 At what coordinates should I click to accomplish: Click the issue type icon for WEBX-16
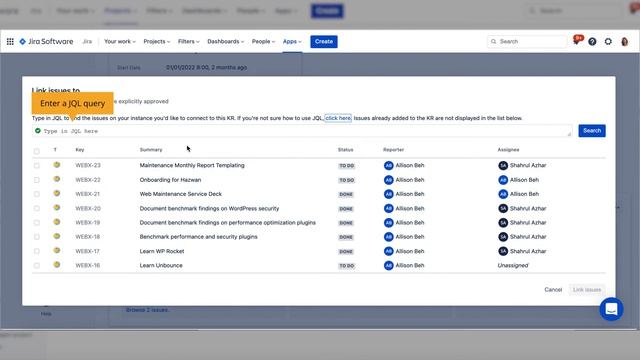(x=57, y=264)
